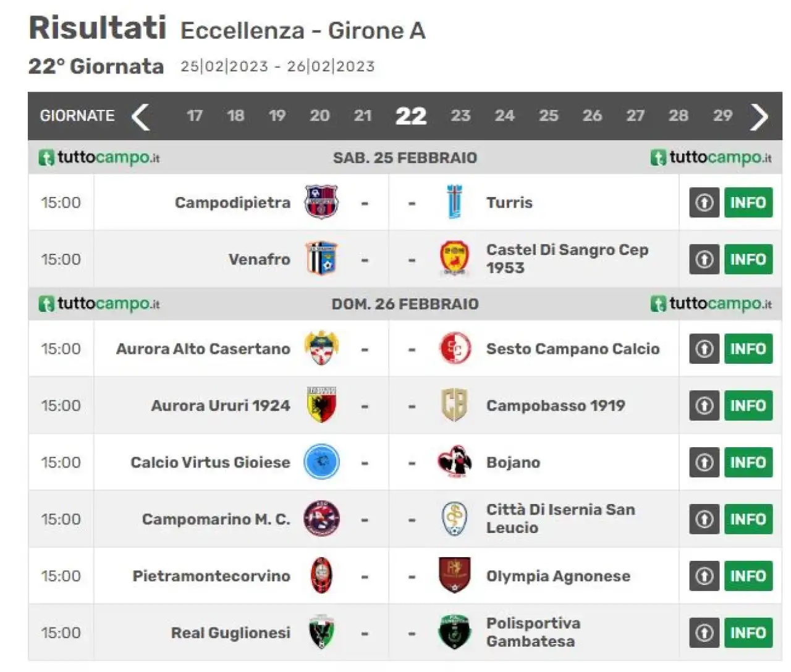
Task: Click the Turris team logo
Action: click(x=454, y=202)
